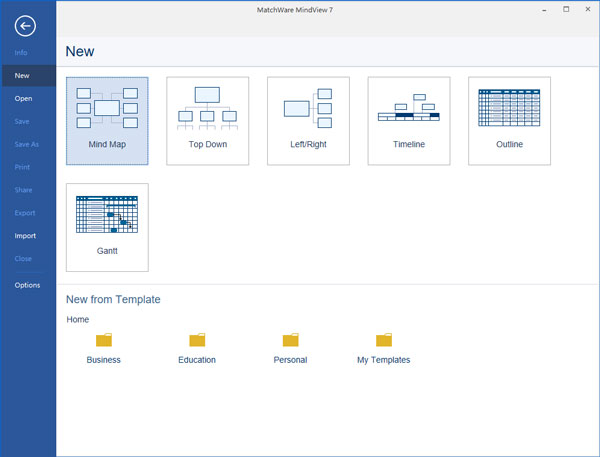Click the My Templates folder label
Screen dimensions: 600x457
pyautogui.click(x=383, y=360)
